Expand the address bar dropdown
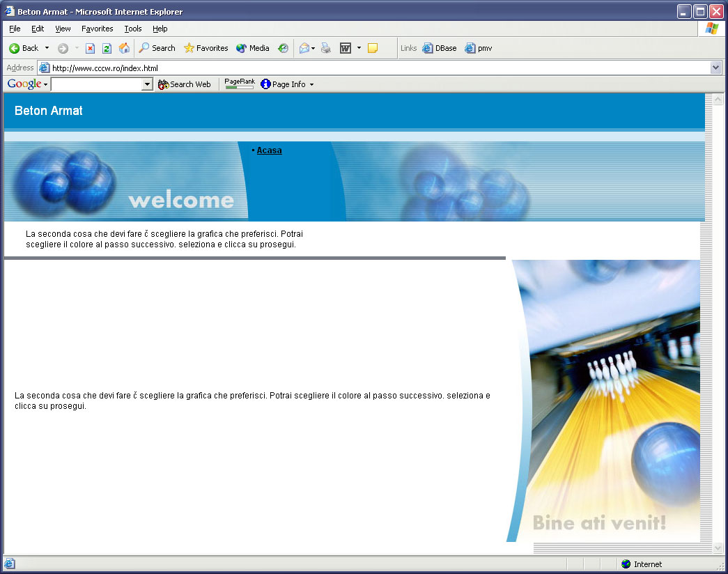 pos(715,68)
